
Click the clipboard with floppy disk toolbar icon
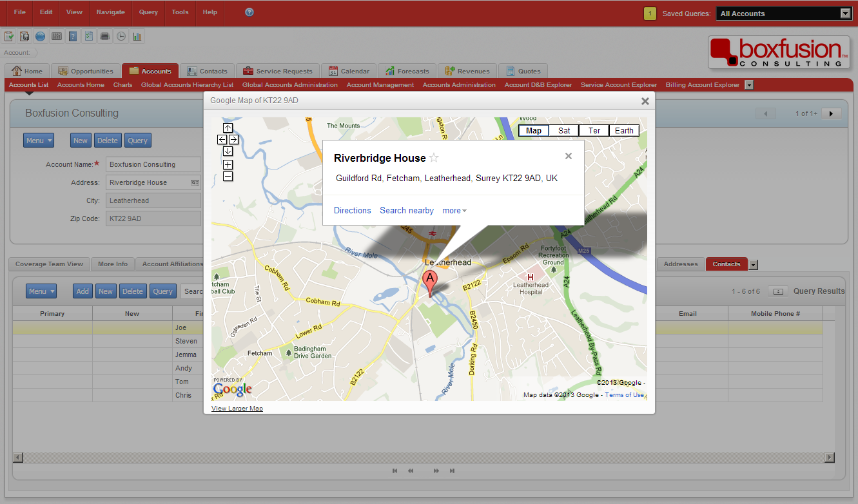[24, 36]
